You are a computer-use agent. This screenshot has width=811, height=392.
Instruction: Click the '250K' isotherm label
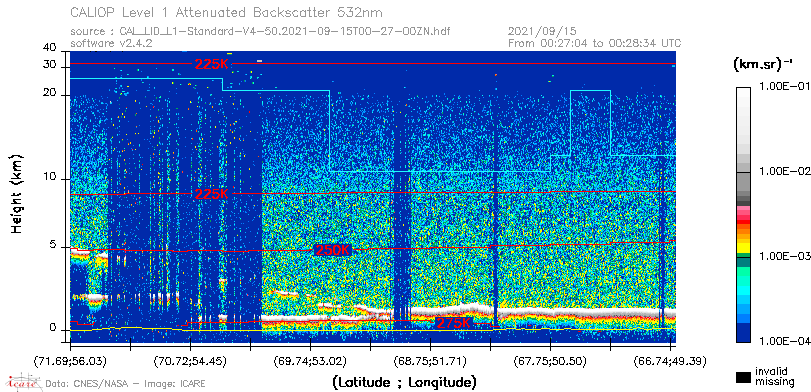pyautogui.click(x=333, y=250)
